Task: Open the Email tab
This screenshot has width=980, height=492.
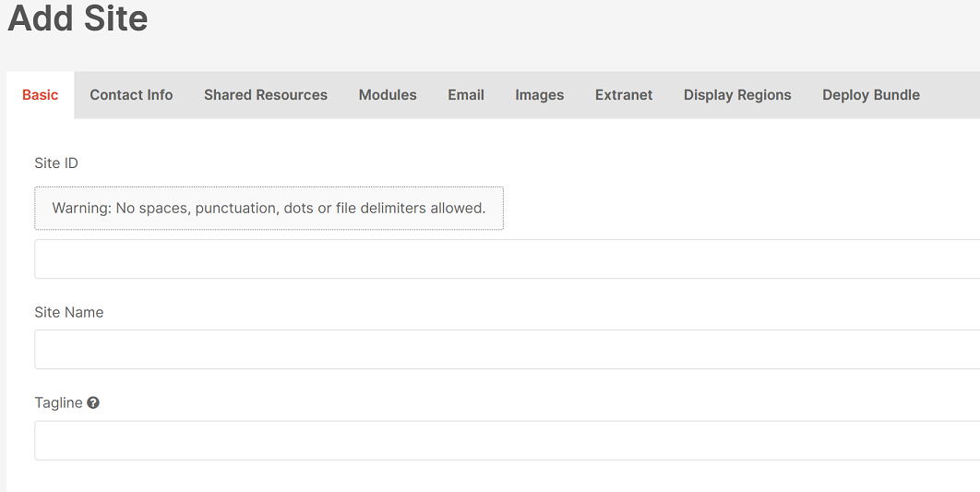Action: [x=466, y=95]
